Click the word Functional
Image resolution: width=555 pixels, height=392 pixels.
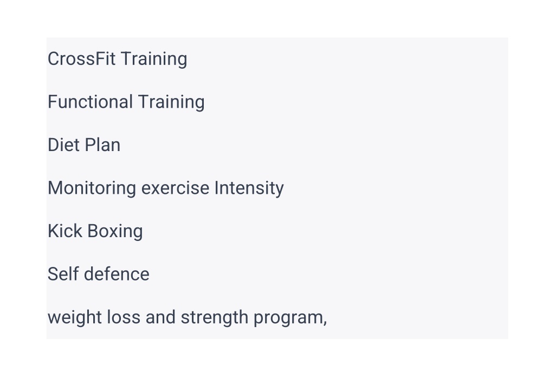click(x=91, y=102)
